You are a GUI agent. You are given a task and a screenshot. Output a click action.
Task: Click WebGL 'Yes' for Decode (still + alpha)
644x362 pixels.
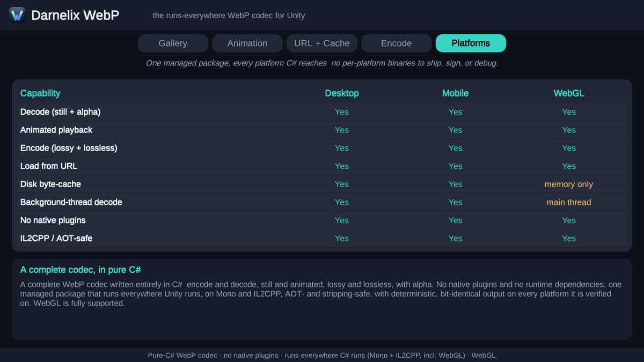[x=569, y=112]
